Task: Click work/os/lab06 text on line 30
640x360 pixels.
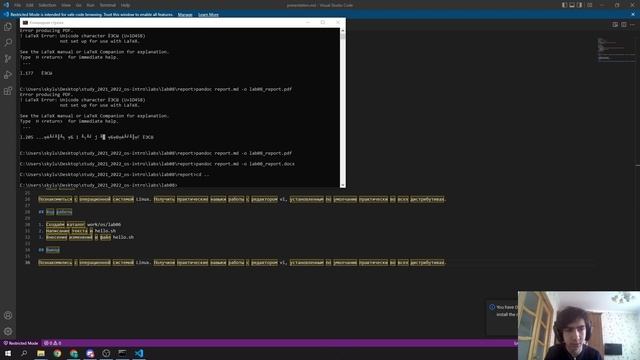Action: (104, 224)
